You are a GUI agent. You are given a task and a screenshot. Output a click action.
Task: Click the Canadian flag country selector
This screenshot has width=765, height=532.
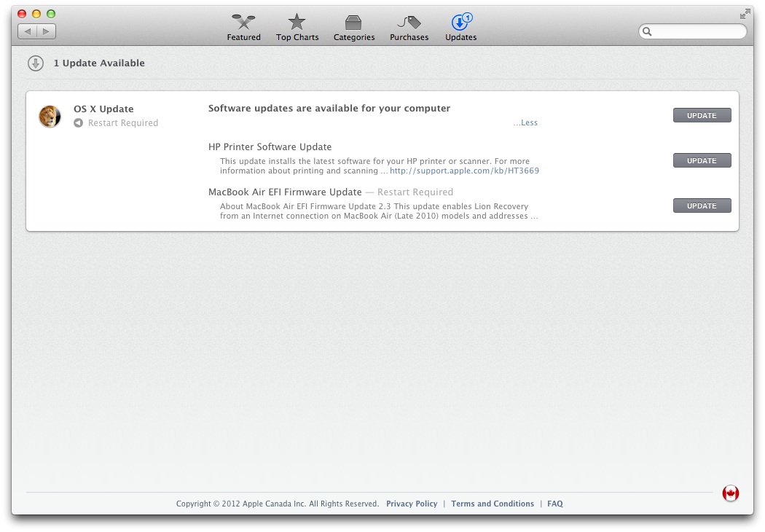coord(730,493)
